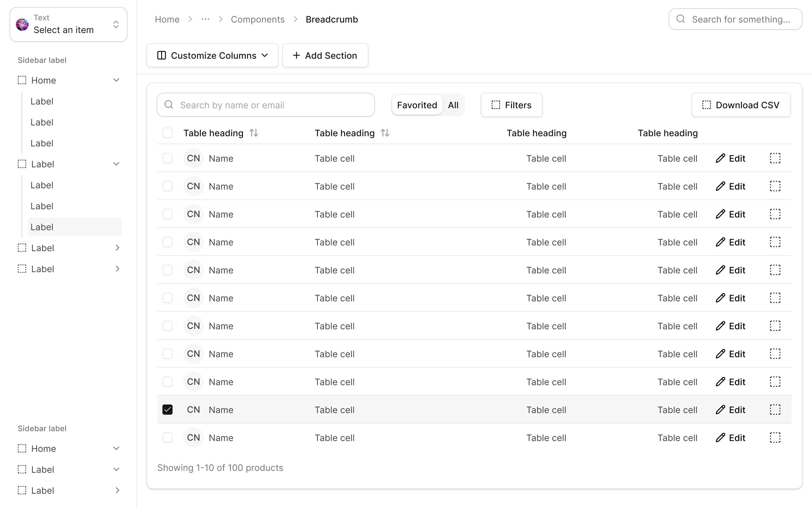The height and width of the screenshot is (508, 812).
Task: Sort by the second Table heading arrows icon
Action: click(385, 133)
